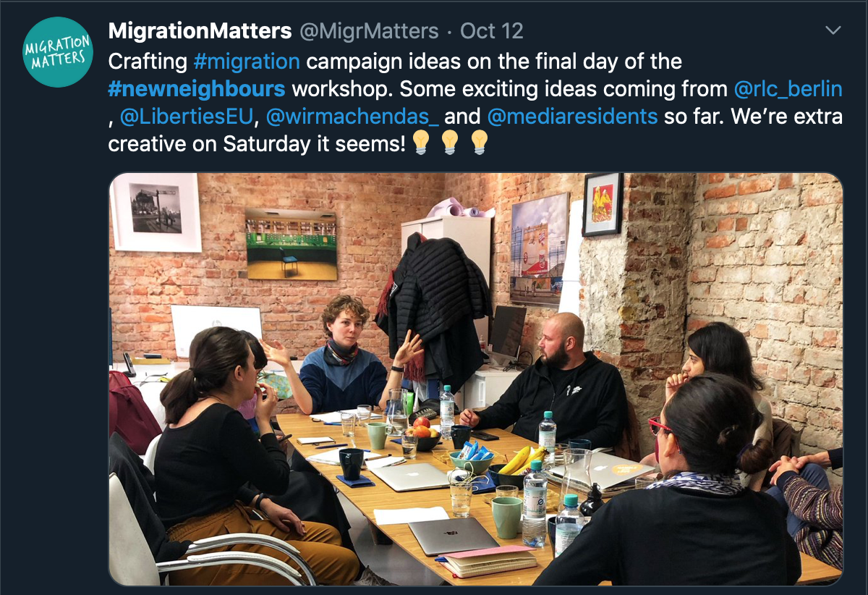
Task: Follow the #migration hashtag
Action: 247,61
